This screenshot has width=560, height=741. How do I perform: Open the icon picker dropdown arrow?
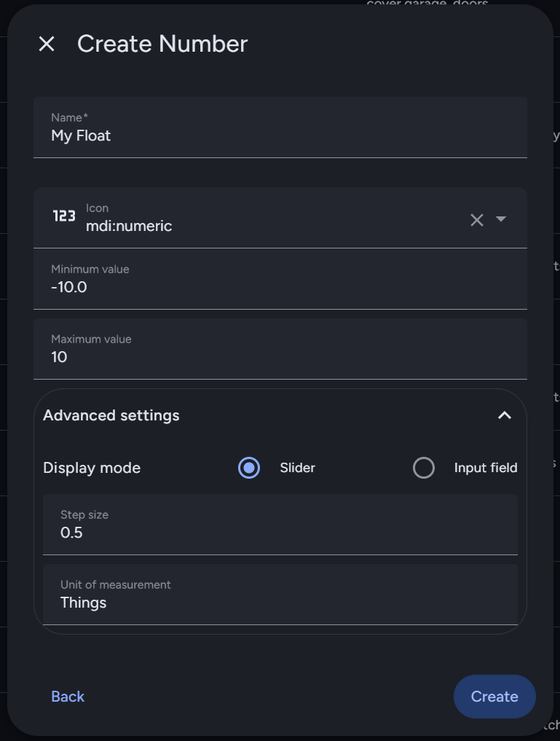501,219
